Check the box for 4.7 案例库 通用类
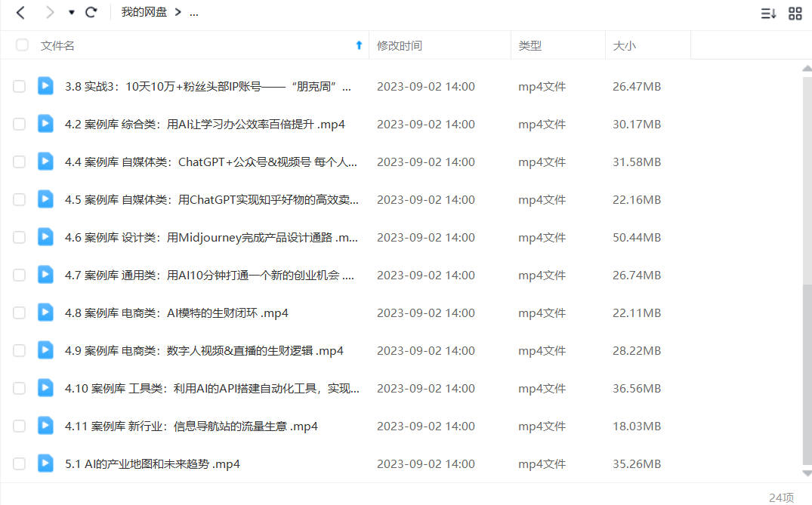This screenshot has width=812, height=505. tap(19, 276)
